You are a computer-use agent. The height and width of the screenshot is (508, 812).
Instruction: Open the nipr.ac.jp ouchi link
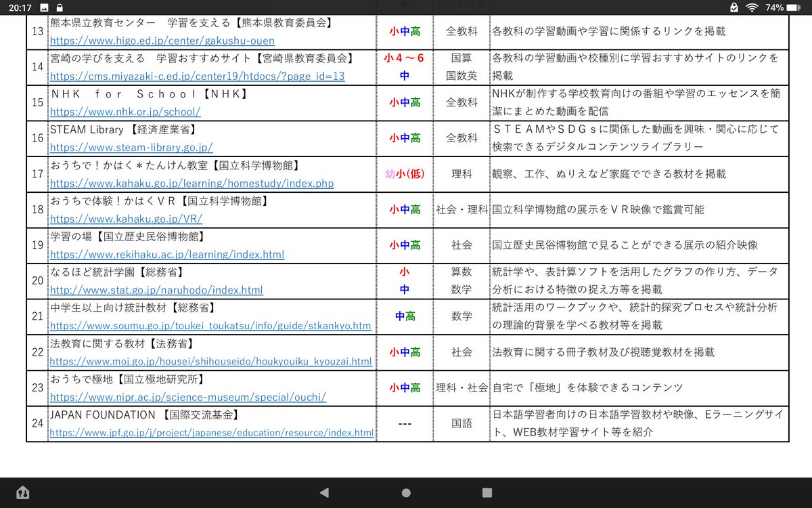click(x=188, y=396)
